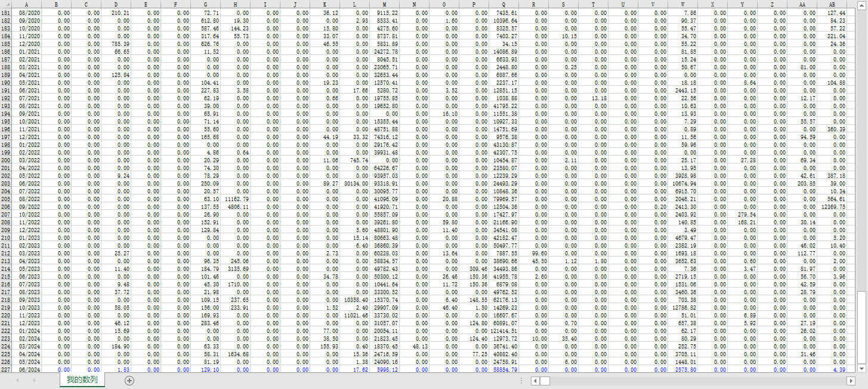868x389 pixels.
Task: Select row 215 header
Action: pos(6,276)
